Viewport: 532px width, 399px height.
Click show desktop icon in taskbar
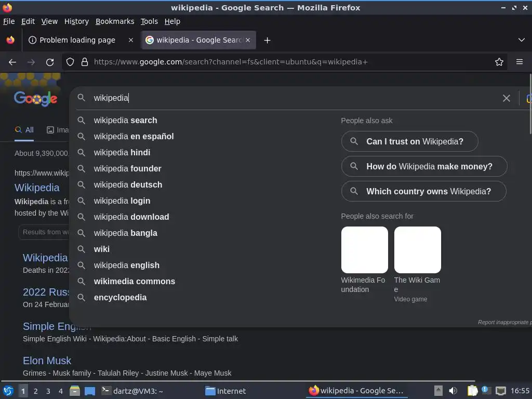pyautogui.click(x=89, y=391)
